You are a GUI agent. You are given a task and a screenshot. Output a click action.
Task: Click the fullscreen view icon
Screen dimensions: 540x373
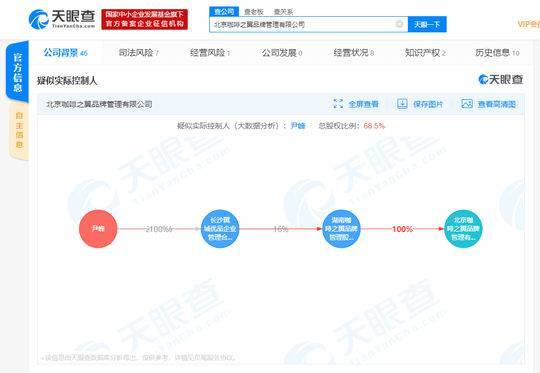click(338, 104)
